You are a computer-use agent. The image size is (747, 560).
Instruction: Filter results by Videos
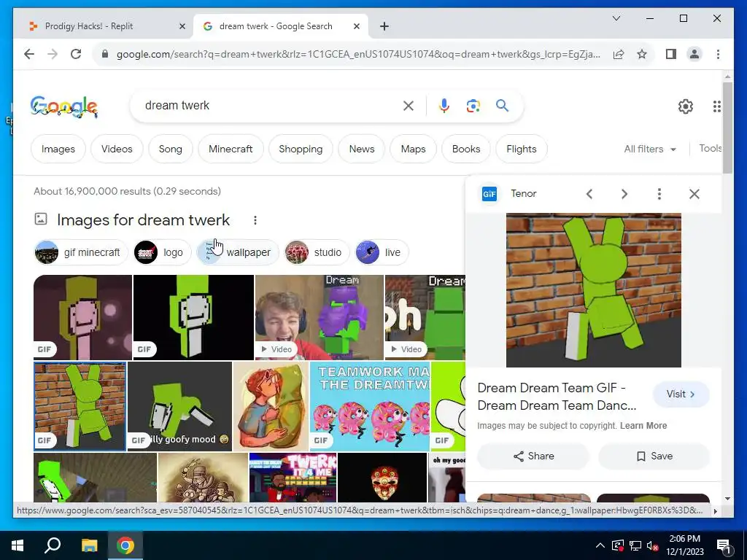117,149
